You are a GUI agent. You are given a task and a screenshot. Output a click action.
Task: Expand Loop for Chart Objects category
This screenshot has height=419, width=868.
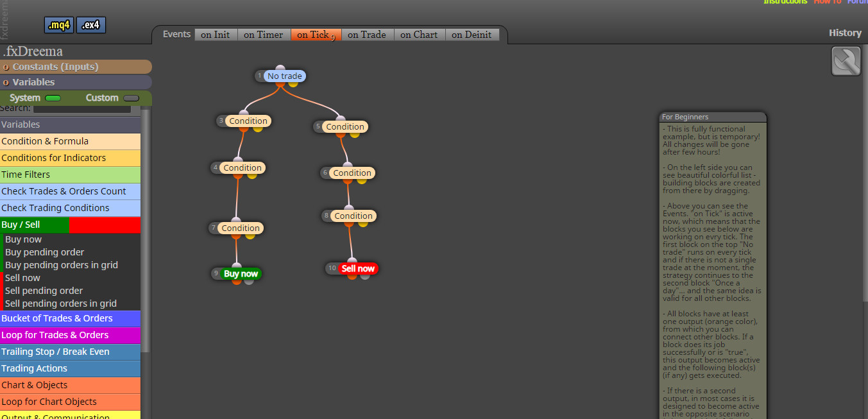point(70,402)
